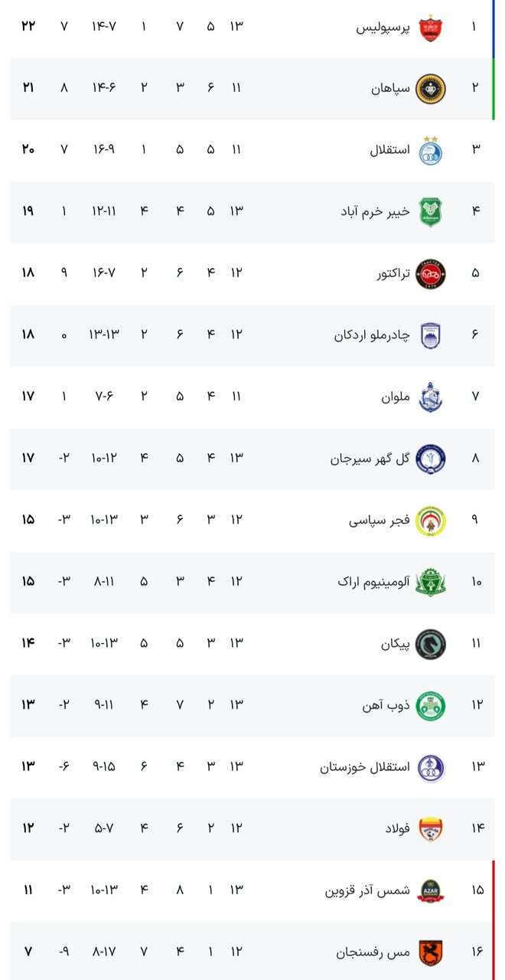Screen dimensions: 505x980
Task: Select the Esteghlal blue logo
Action: click(430, 150)
